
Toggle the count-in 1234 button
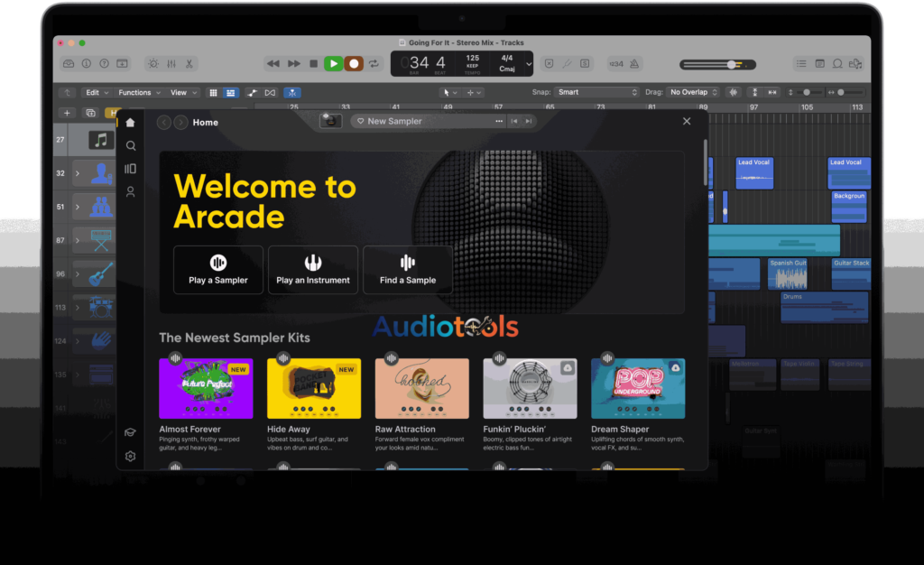tap(615, 64)
